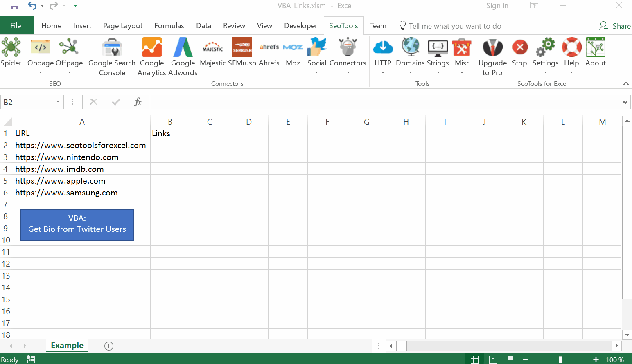The height and width of the screenshot is (364, 632).
Task: Click the 100 % zoom level
Action: (615, 360)
